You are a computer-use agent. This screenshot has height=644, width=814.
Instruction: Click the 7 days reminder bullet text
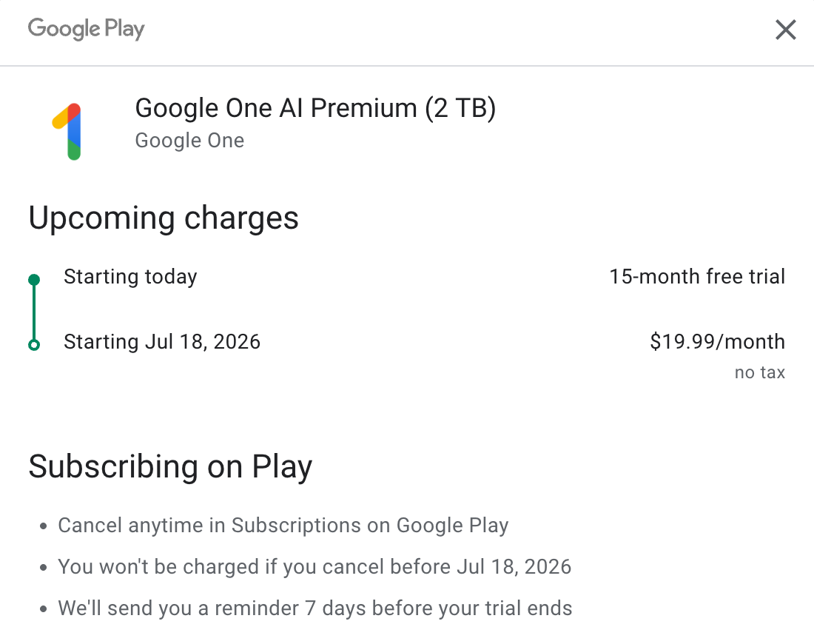[x=315, y=608]
